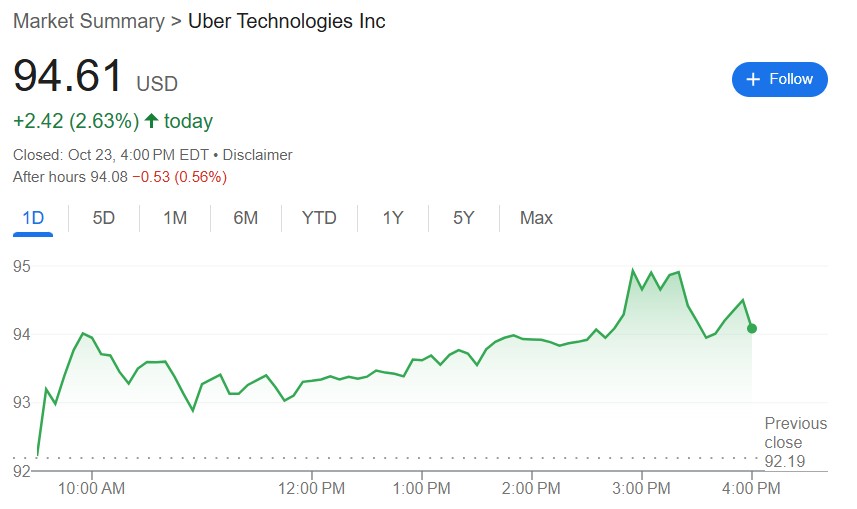Follow the Uber stock
The image size is (857, 509).
point(780,79)
